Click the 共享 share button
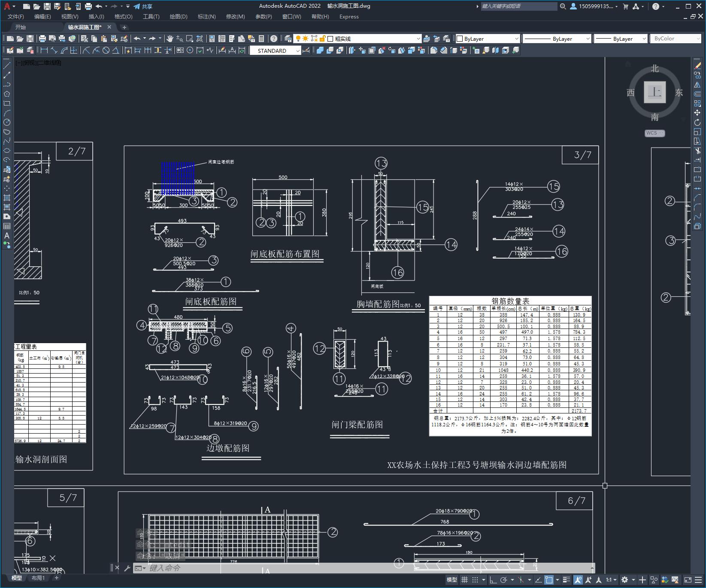706x588 pixels. tap(143, 6)
